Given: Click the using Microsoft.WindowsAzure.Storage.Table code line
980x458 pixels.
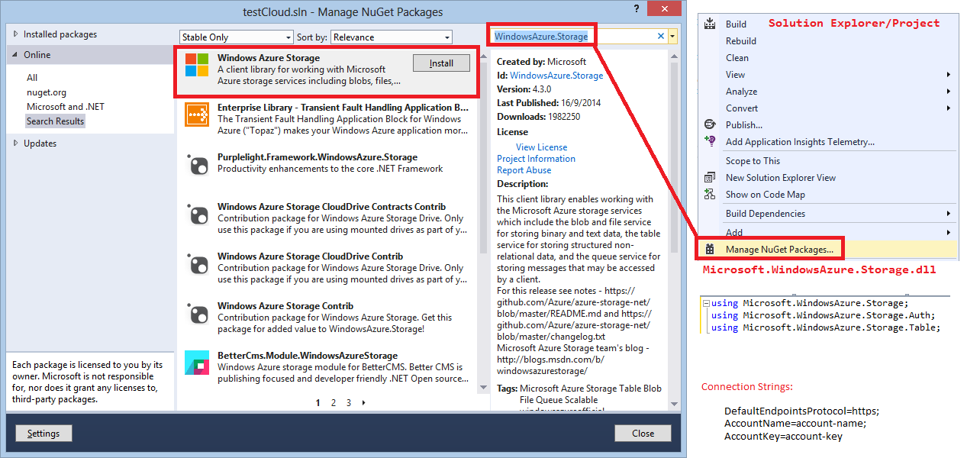Looking at the screenshot, I should [x=826, y=327].
